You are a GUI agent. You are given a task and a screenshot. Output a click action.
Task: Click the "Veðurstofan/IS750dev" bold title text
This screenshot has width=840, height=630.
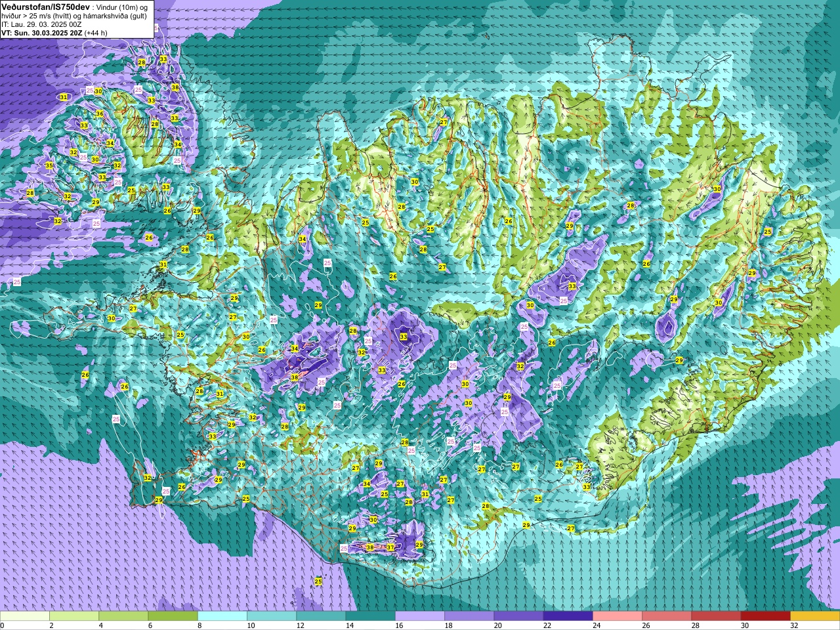click(45, 7)
